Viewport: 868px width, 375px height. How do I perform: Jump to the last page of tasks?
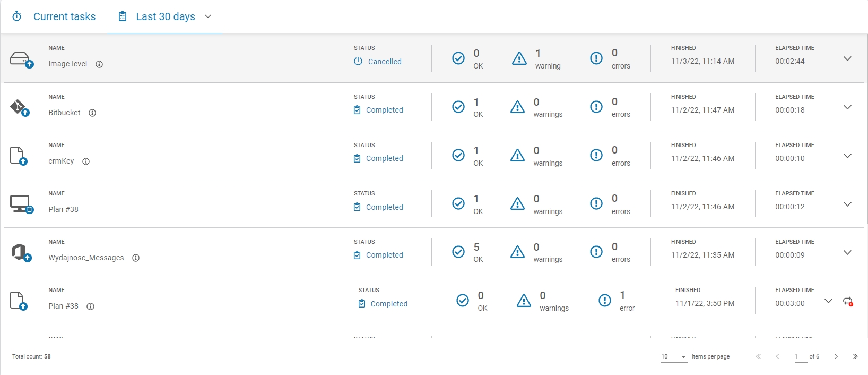coord(855,357)
